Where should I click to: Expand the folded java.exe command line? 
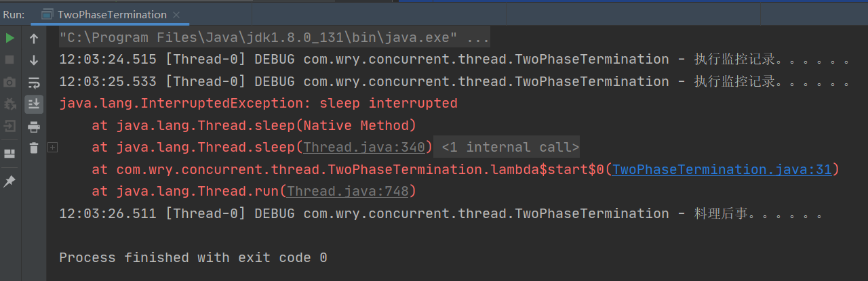pos(477,37)
